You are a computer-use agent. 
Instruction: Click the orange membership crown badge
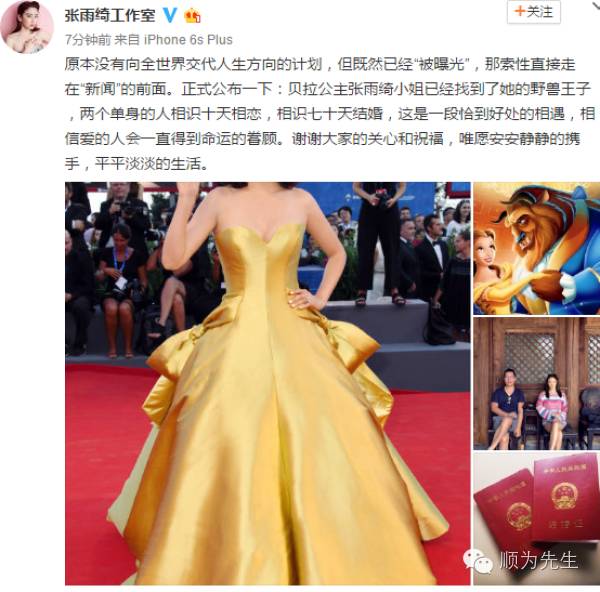[x=192, y=16]
